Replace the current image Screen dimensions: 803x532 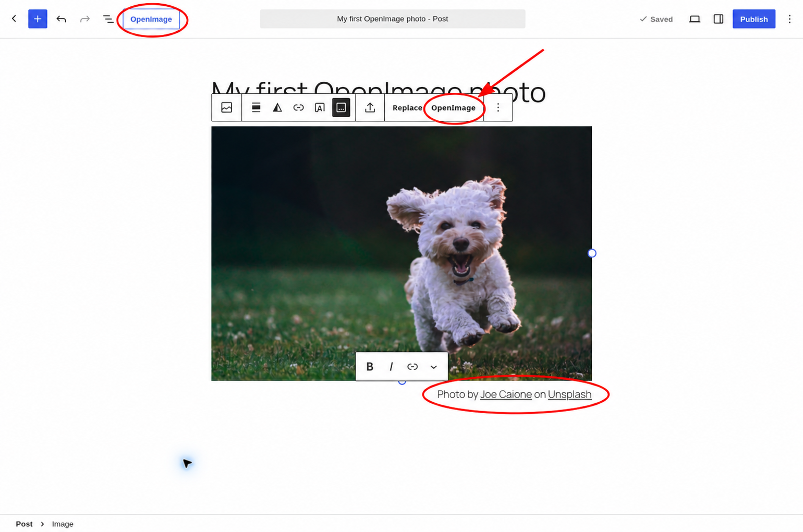(407, 108)
